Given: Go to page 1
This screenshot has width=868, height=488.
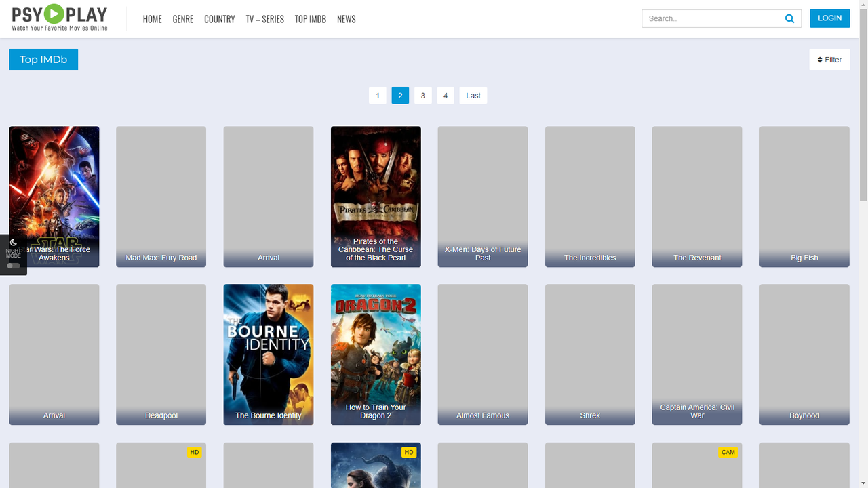Looking at the screenshot, I should 378,96.
